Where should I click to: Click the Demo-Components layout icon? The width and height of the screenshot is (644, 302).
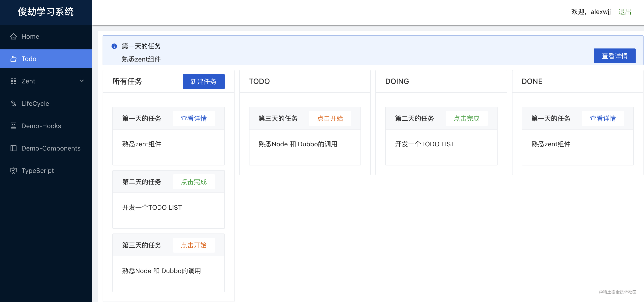[x=14, y=148]
